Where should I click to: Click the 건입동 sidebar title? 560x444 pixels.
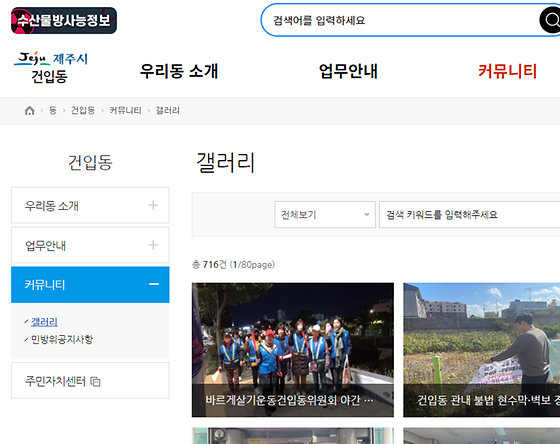pos(90,163)
